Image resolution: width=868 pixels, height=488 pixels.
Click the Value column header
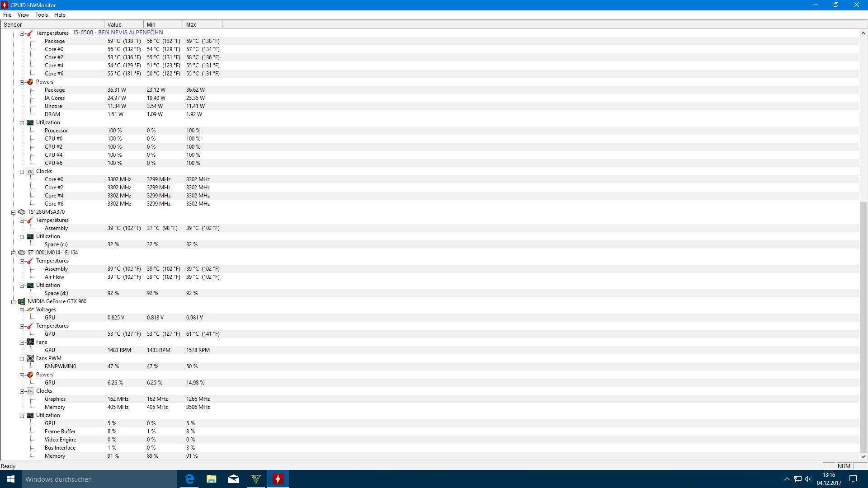pyautogui.click(x=123, y=25)
